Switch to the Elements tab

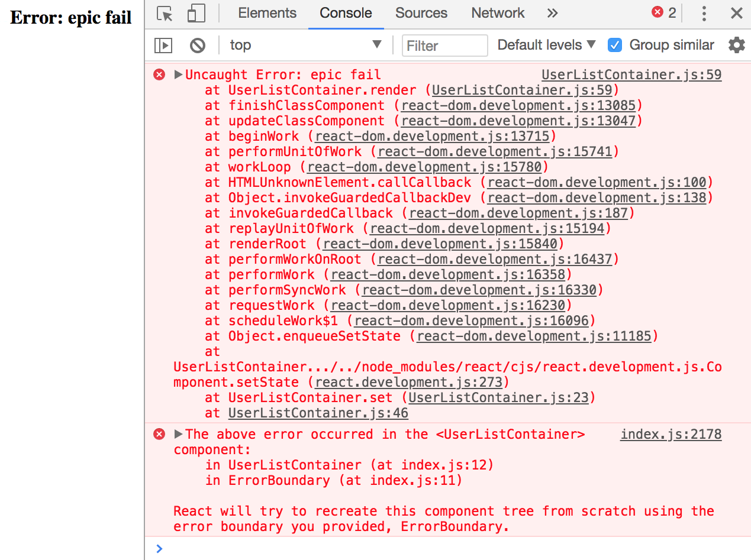(x=267, y=13)
